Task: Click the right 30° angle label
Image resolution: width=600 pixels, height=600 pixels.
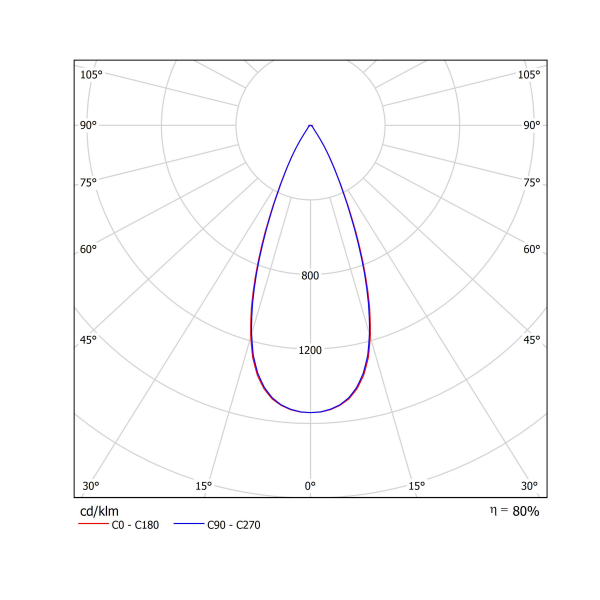Action: 529,486
